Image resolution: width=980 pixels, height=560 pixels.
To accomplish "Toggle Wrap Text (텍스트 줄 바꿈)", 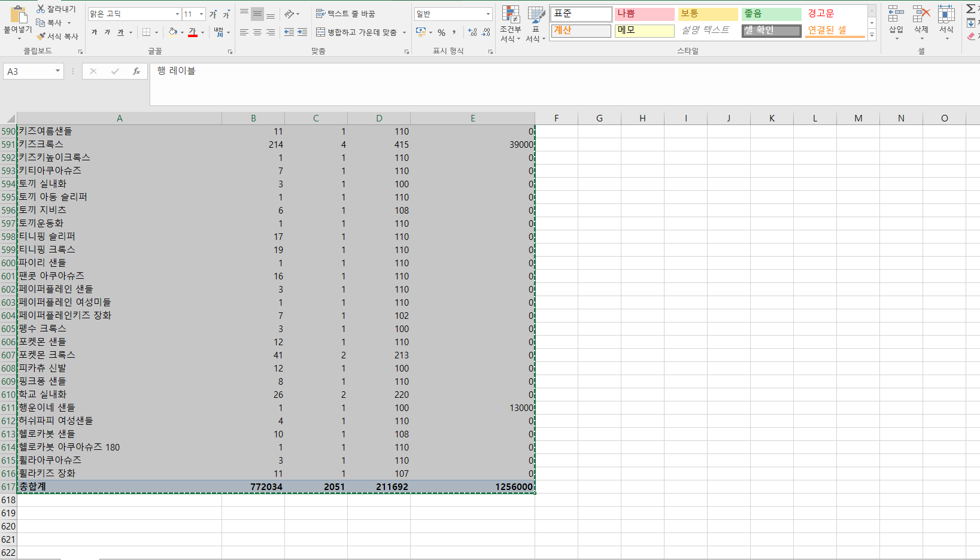I will (345, 14).
